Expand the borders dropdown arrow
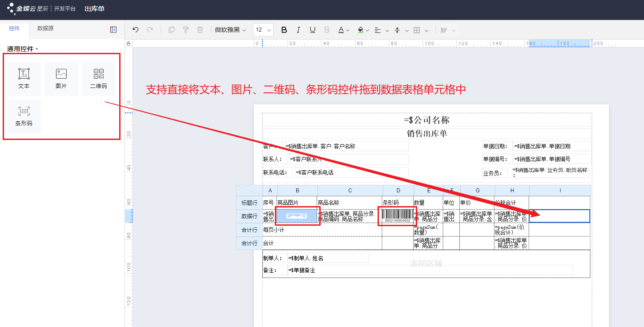644x327 pixels. (x=427, y=30)
